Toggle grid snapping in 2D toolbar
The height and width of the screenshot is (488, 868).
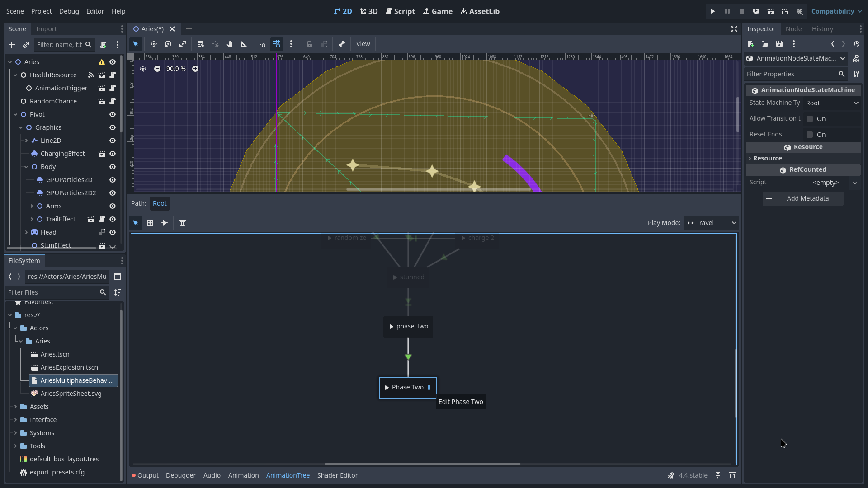(x=277, y=44)
